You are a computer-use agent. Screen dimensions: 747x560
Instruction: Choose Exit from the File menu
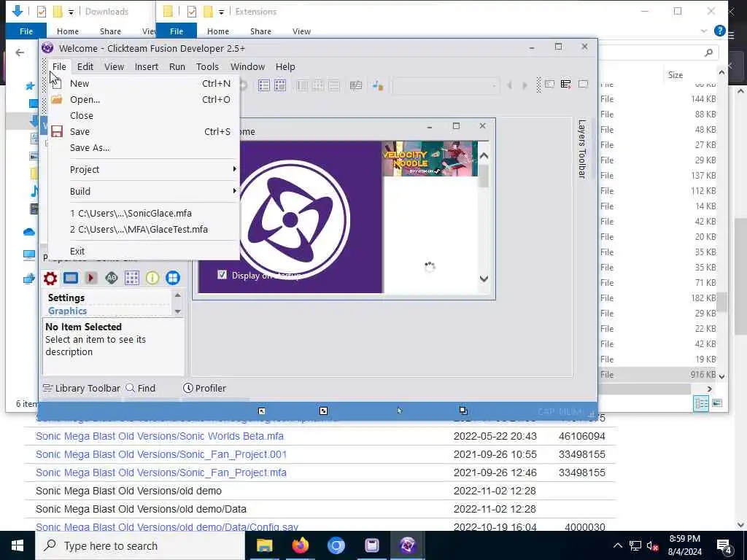[x=144, y=251]
